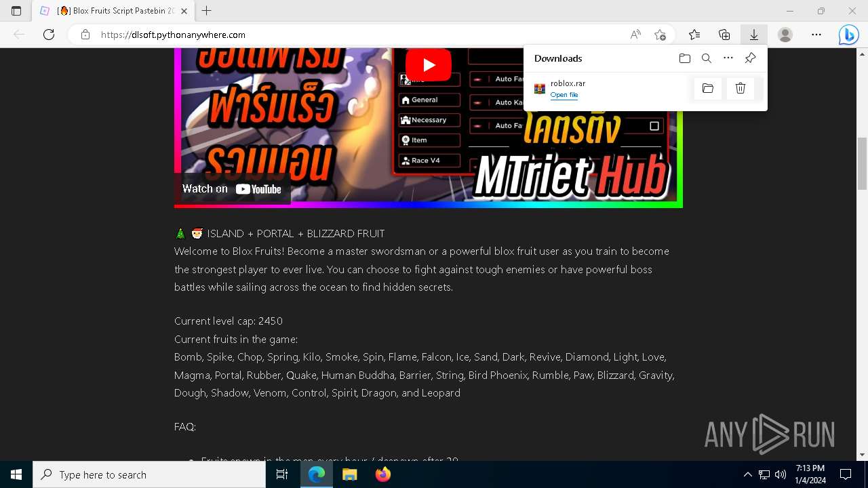Image resolution: width=868 pixels, height=488 pixels.
Task: Open network status tray icon
Action: point(764,474)
